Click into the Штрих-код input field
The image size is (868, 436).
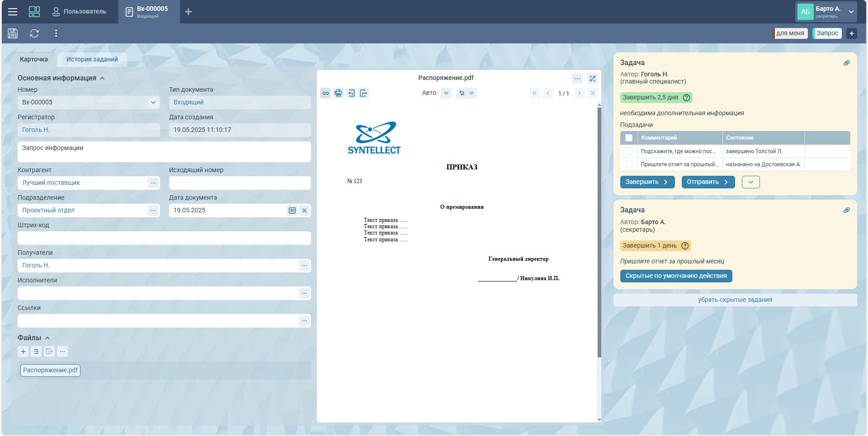(164, 238)
